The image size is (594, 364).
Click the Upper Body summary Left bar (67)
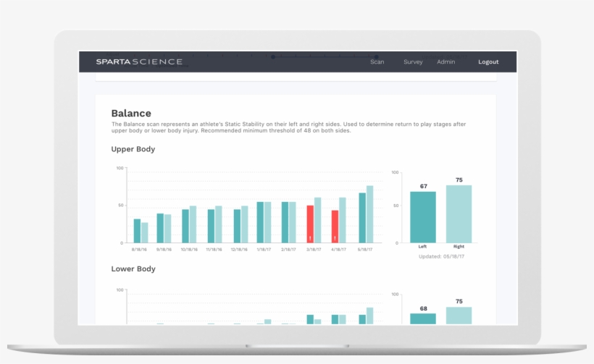423,217
